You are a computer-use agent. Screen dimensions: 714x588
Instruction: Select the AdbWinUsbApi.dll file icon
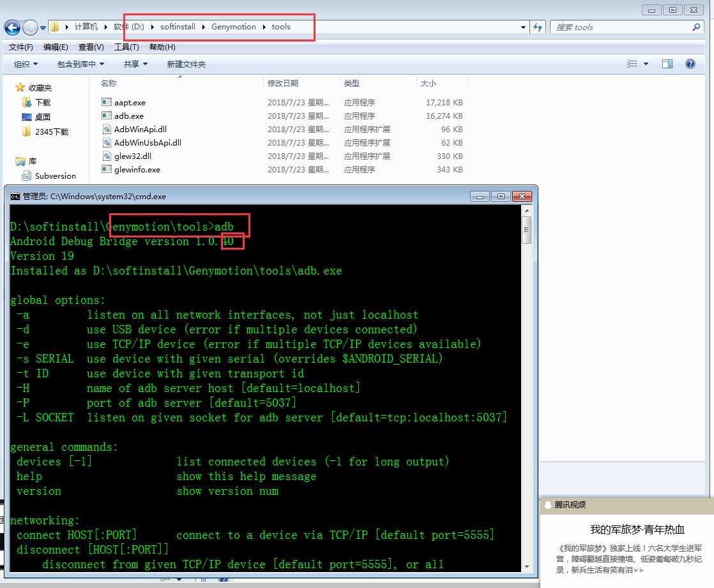click(107, 142)
